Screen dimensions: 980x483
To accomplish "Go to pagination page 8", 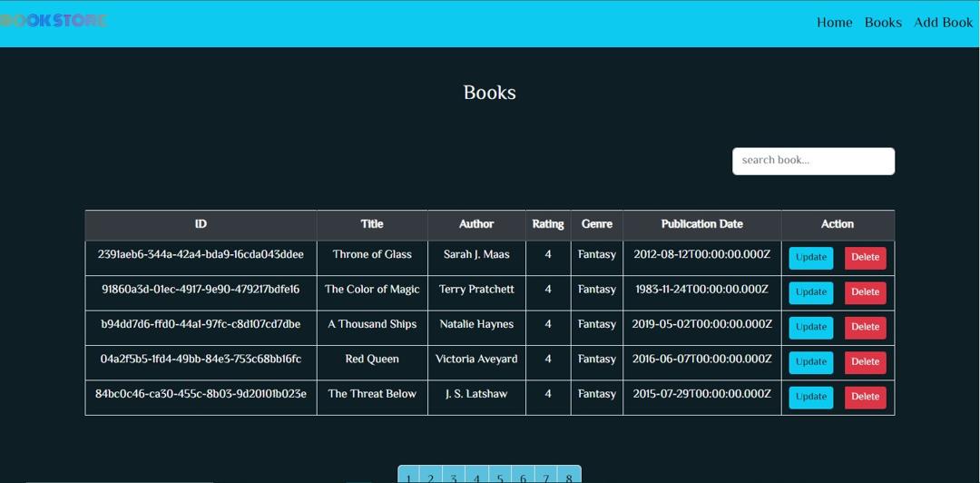I will pos(569,475).
